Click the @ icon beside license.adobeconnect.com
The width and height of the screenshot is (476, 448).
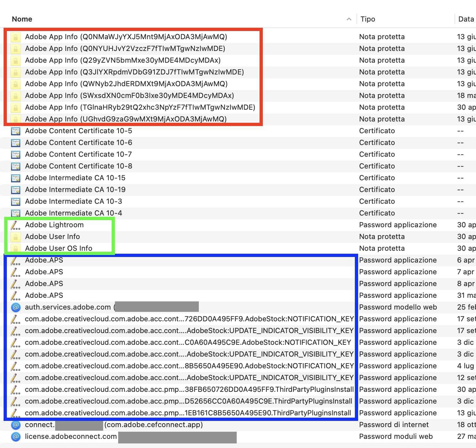(x=15, y=437)
